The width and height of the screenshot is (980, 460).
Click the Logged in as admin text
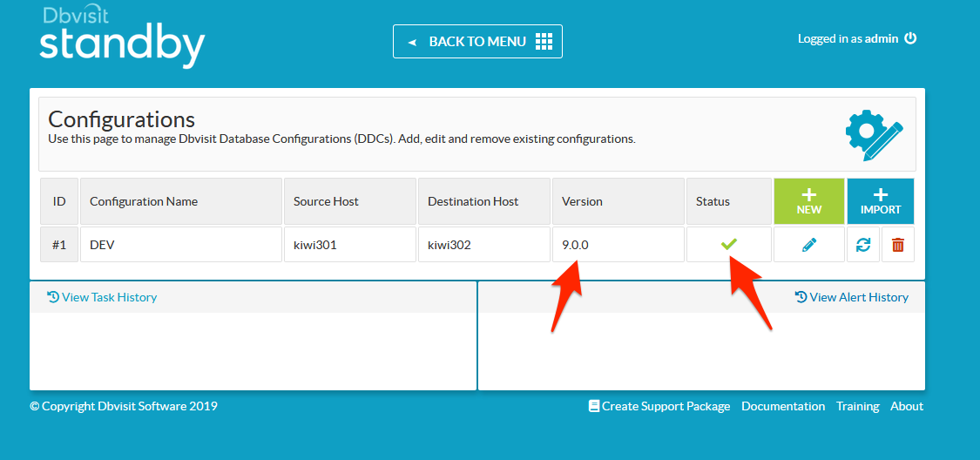point(848,38)
